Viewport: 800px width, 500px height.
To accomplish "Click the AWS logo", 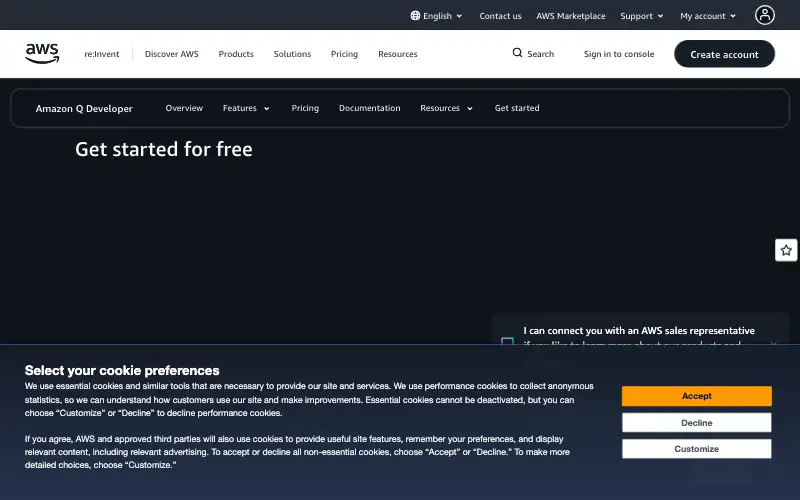I will (x=42, y=54).
